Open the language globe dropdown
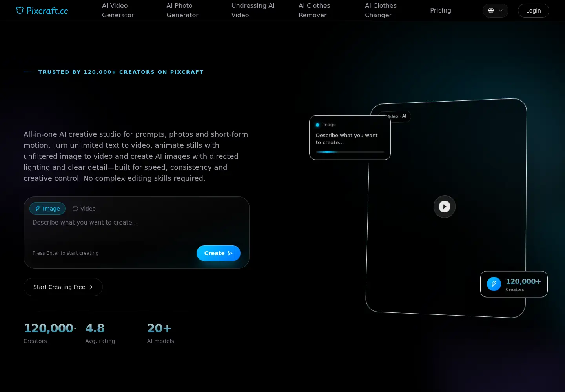The width and height of the screenshot is (565, 392). point(495,11)
